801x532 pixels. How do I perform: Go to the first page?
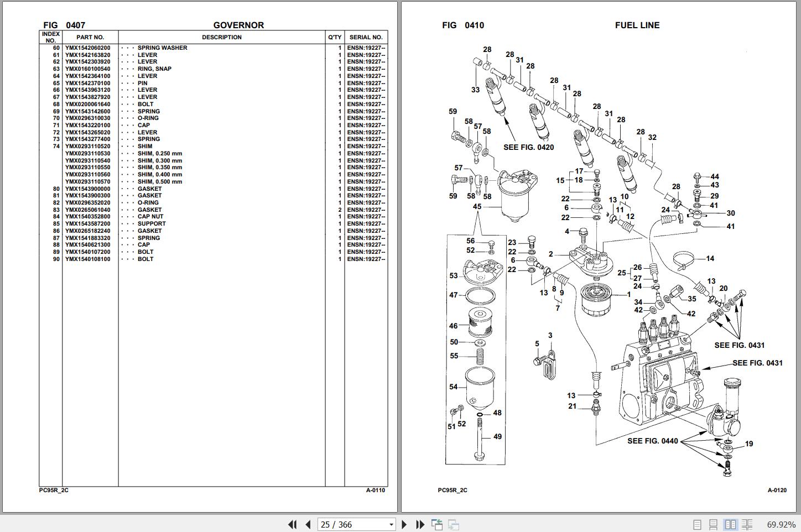292,524
